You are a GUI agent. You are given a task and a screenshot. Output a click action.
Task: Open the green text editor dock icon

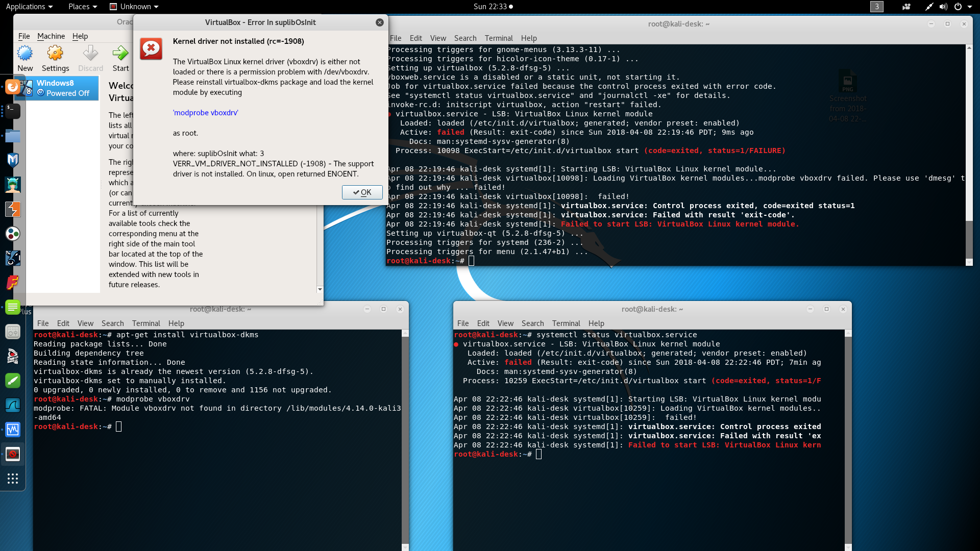[x=13, y=307]
